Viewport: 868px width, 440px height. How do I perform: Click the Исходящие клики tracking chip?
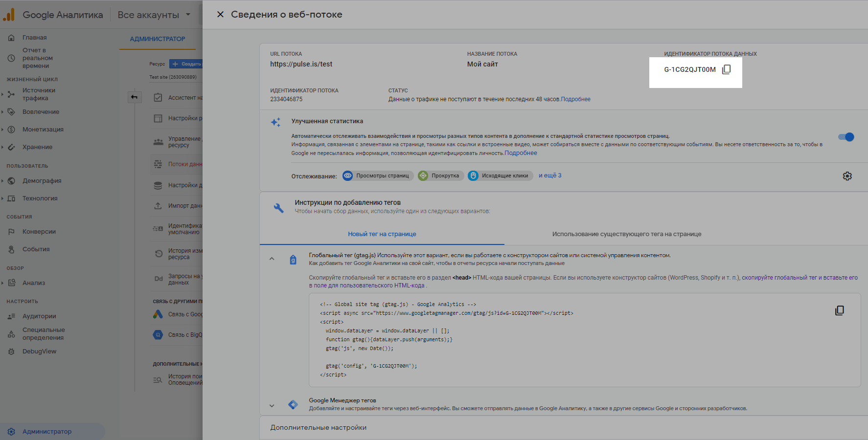[500, 176]
